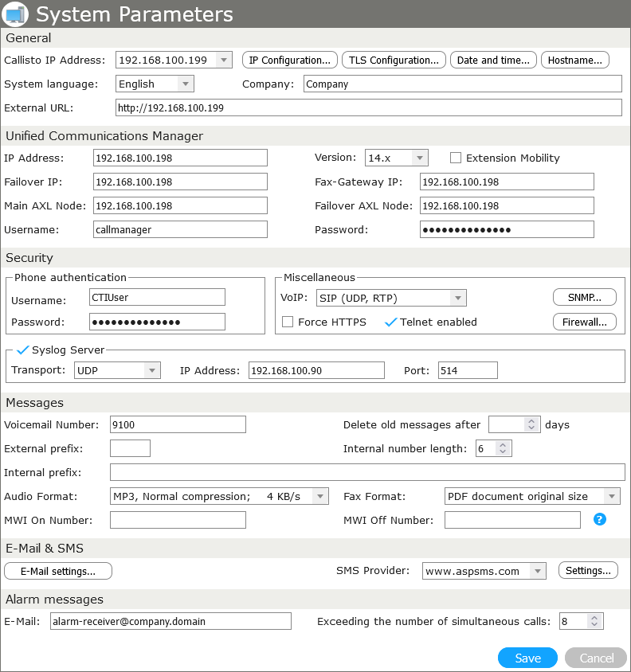Click the Date and time button
The width and height of the screenshot is (631, 672).
pos(493,60)
